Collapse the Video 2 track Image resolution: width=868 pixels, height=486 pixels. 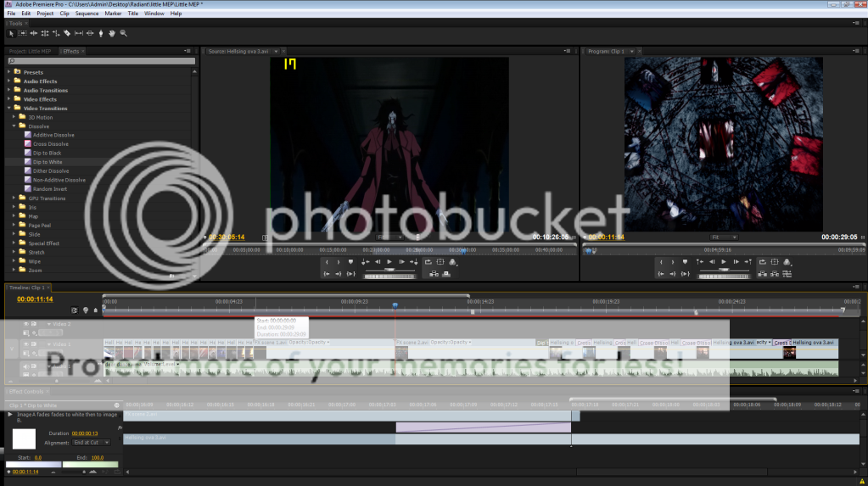[48, 324]
